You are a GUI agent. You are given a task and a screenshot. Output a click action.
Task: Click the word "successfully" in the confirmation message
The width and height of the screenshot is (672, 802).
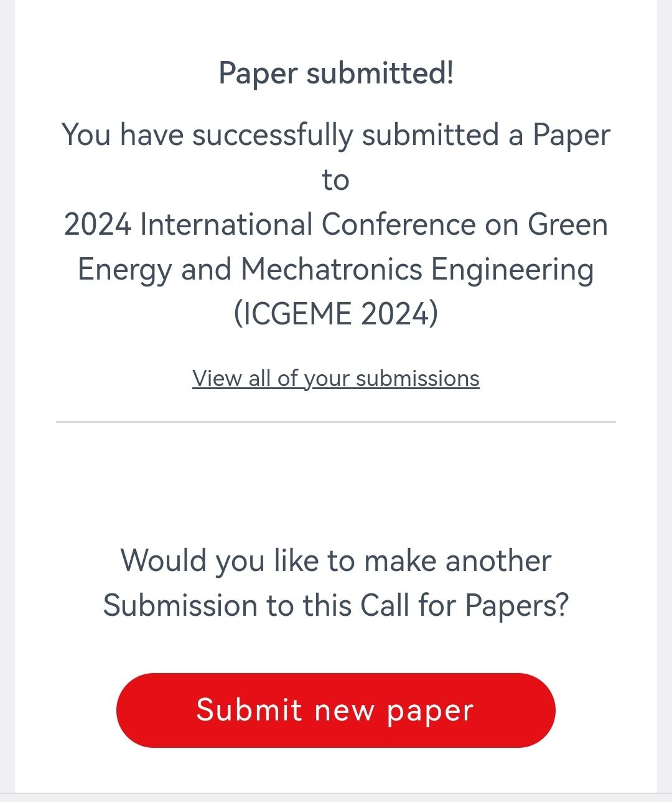[x=273, y=134]
